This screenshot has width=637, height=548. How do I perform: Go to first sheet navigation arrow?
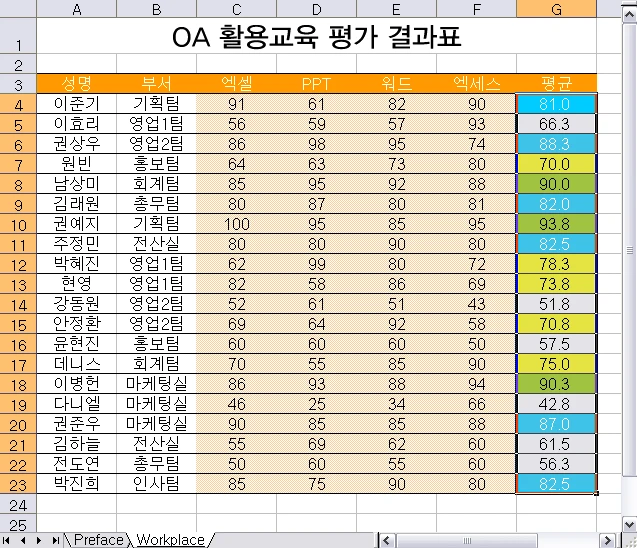pyautogui.click(x=6, y=540)
